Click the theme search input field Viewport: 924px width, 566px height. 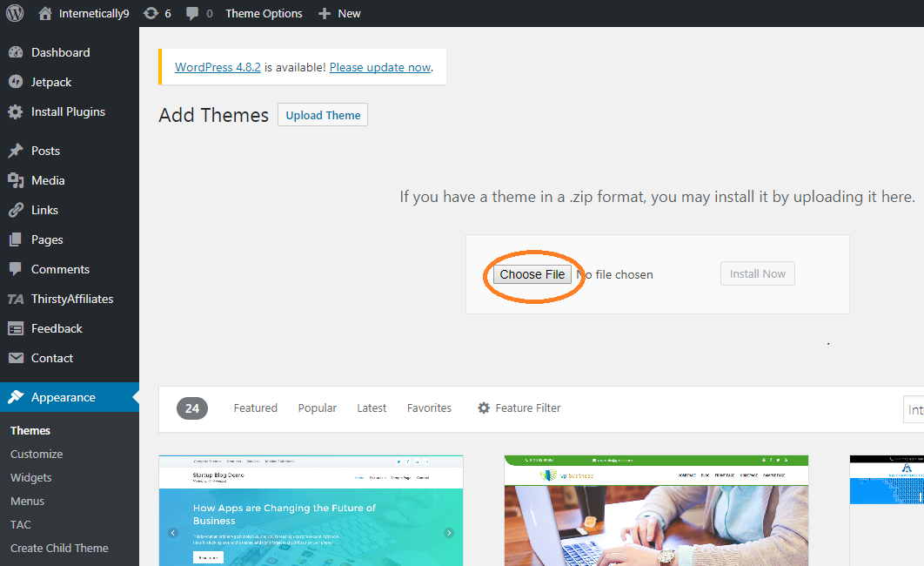tap(914, 409)
